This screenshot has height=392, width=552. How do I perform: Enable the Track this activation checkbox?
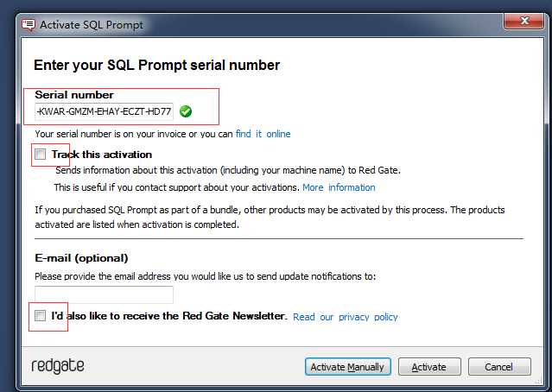point(40,154)
